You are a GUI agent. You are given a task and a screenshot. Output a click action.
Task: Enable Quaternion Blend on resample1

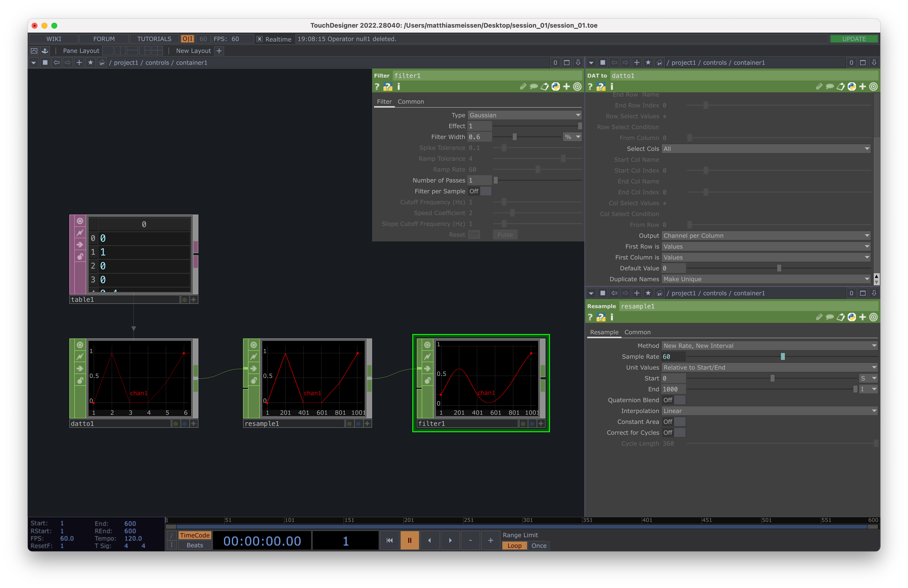pyautogui.click(x=674, y=400)
